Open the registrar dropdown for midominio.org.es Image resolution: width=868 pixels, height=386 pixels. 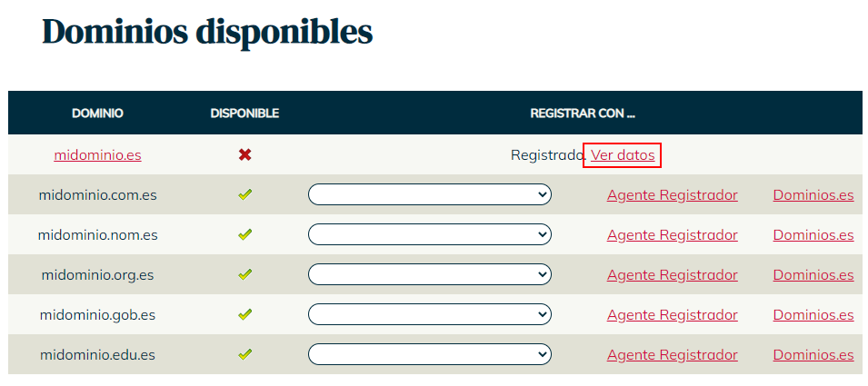pos(429,274)
